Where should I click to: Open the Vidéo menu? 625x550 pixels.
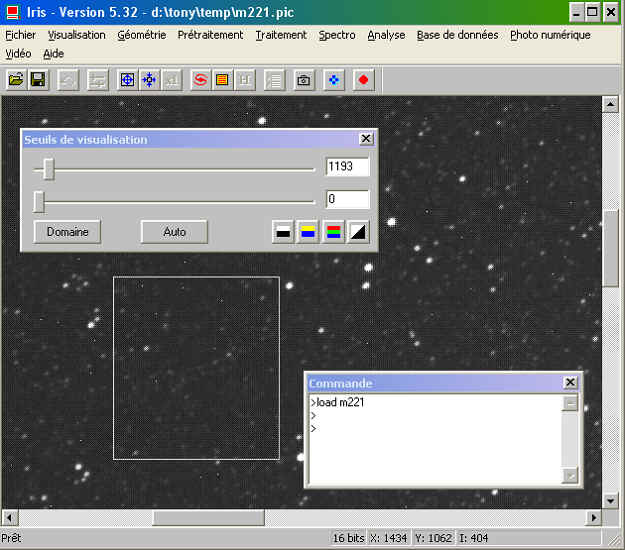18,53
